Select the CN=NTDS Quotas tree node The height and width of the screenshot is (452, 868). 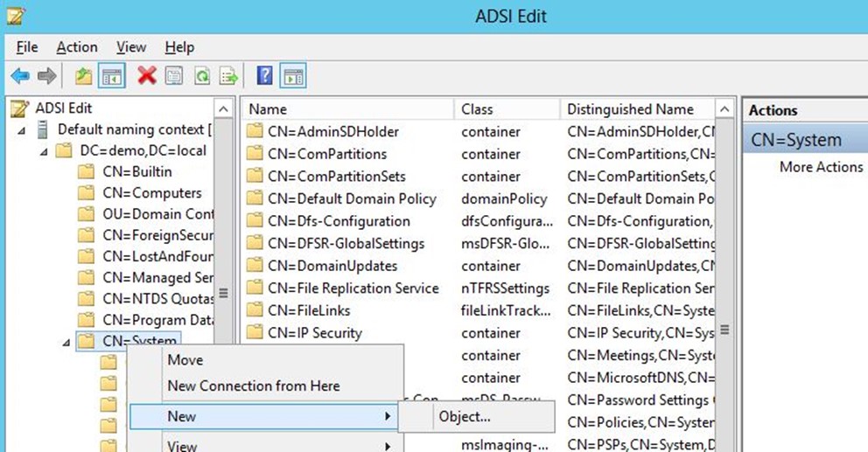click(x=157, y=299)
